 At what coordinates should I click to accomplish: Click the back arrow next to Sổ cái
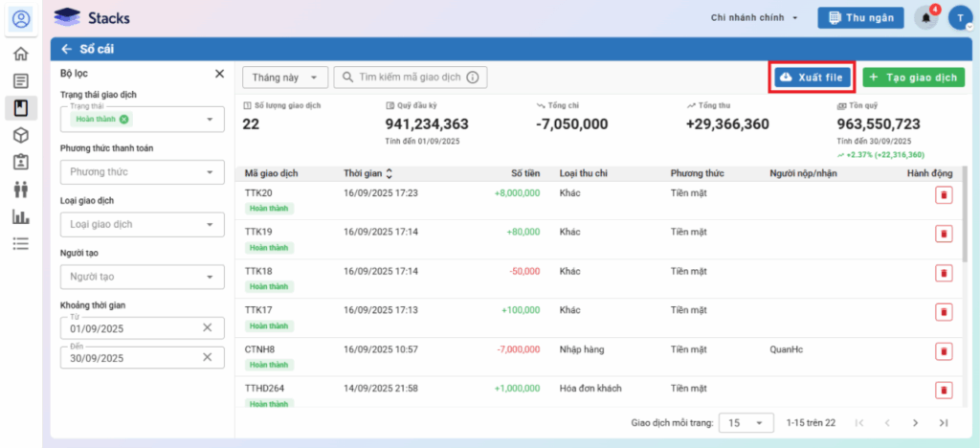(66, 49)
